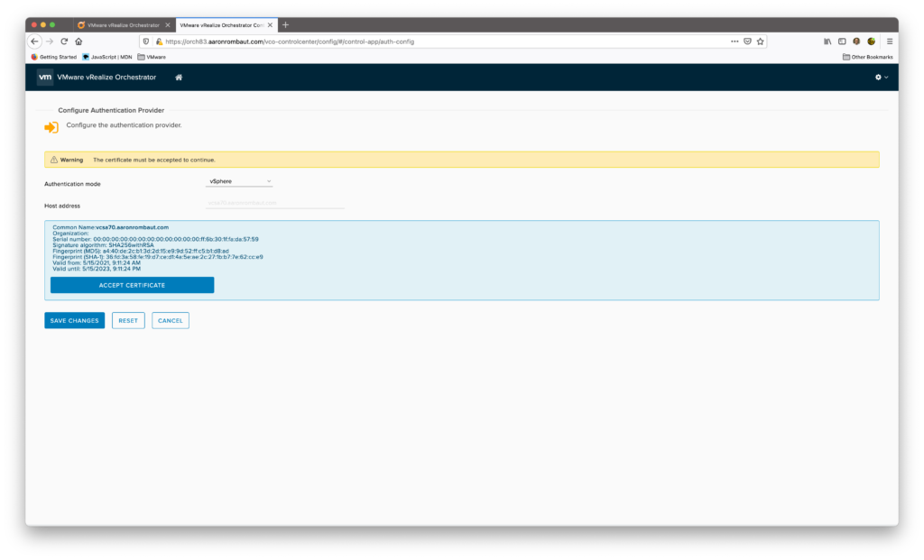Bookmark this page with the star icon

[x=760, y=41]
